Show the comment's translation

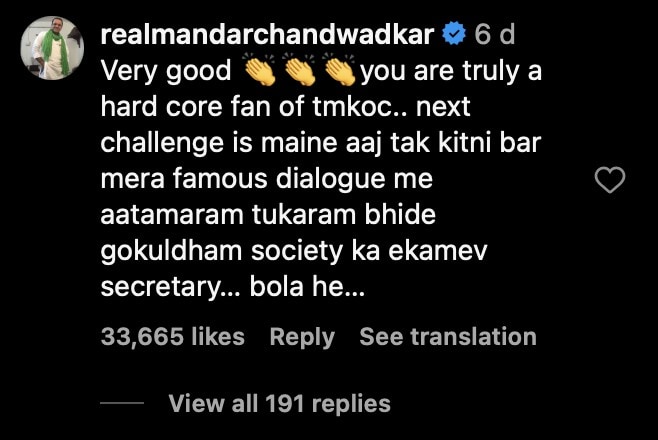point(448,337)
